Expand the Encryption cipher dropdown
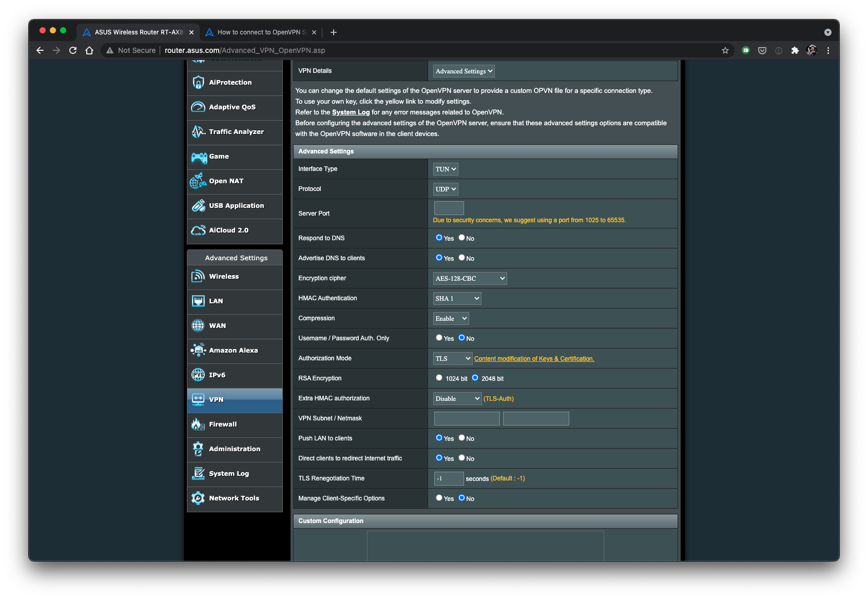 coord(470,278)
